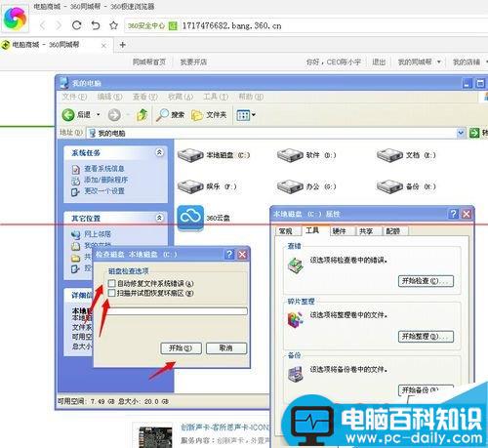Open 我要开店 link

[x=193, y=61]
